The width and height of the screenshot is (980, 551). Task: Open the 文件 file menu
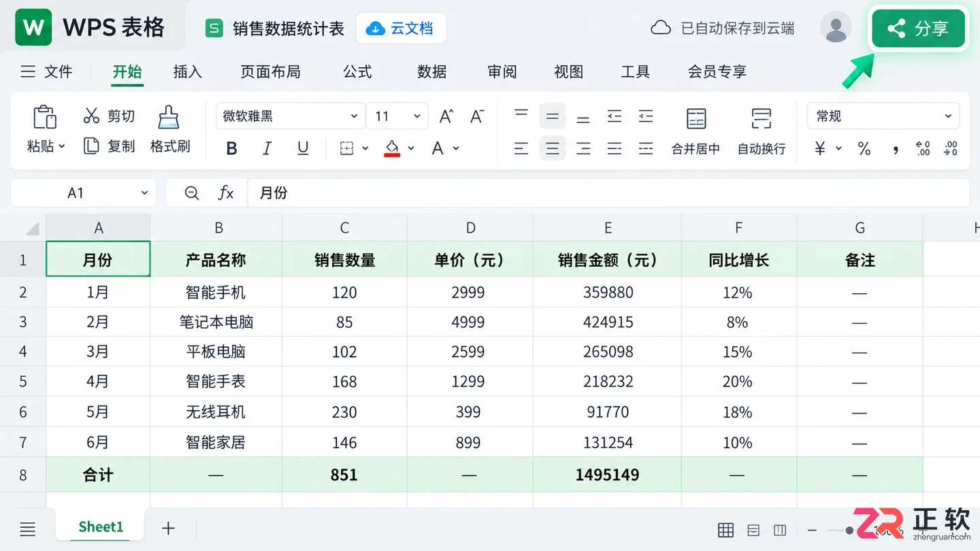coord(46,71)
